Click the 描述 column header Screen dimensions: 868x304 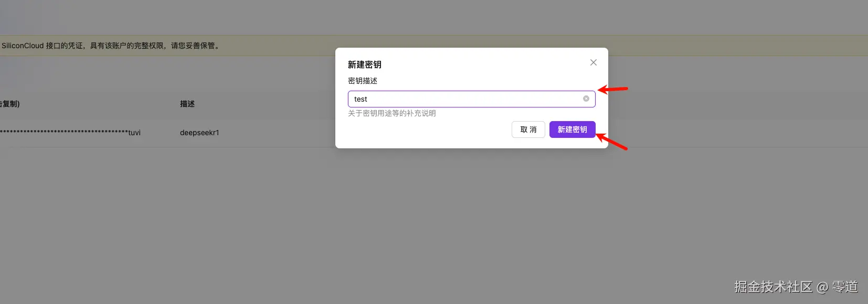point(187,104)
